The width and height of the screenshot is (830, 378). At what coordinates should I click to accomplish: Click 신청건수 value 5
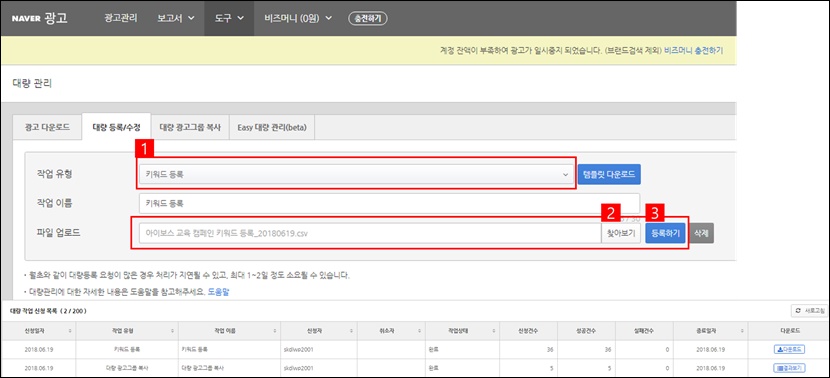[x=551, y=368]
